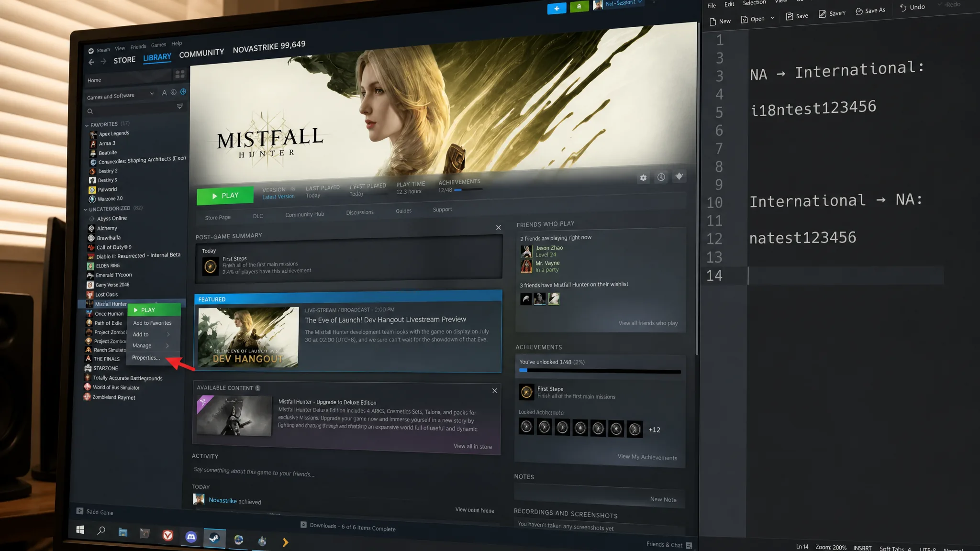Select Add to Favorites in context menu
The image size is (980, 551).
[152, 323]
